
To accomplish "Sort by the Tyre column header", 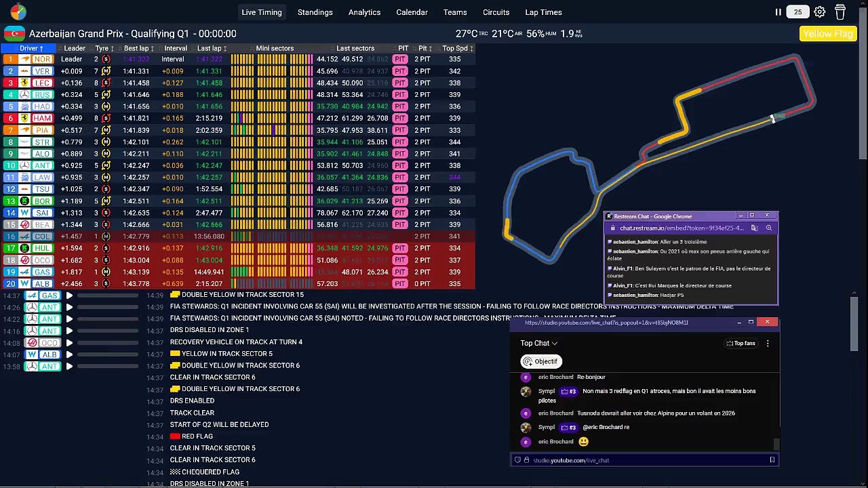I will pos(104,48).
